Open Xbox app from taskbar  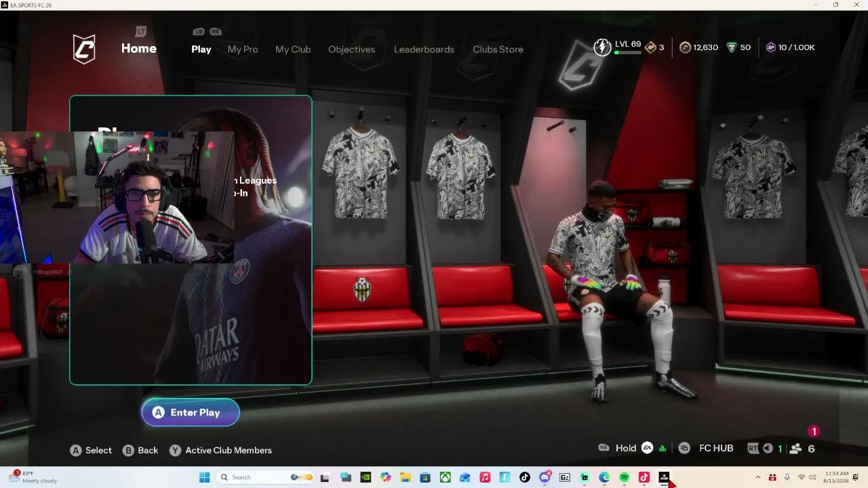point(445,477)
